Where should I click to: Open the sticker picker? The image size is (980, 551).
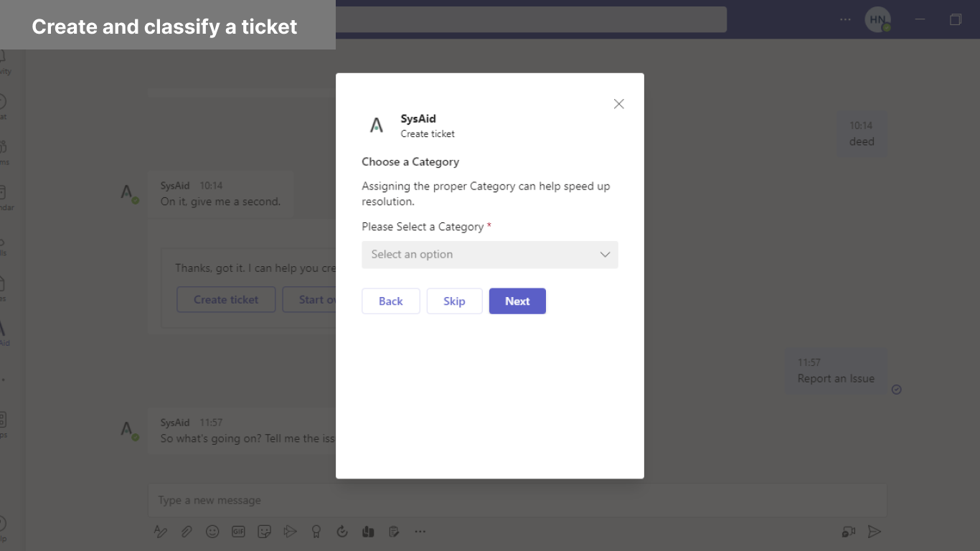click(x=264, y=532)
